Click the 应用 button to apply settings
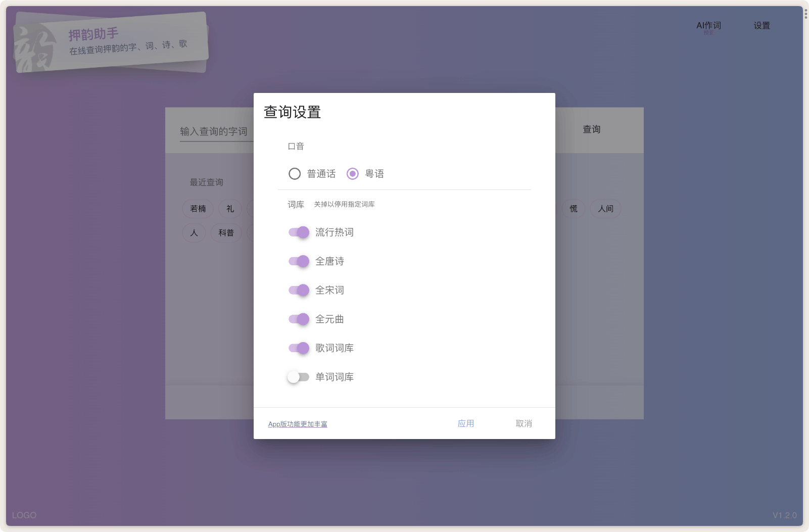 (465, 423)
